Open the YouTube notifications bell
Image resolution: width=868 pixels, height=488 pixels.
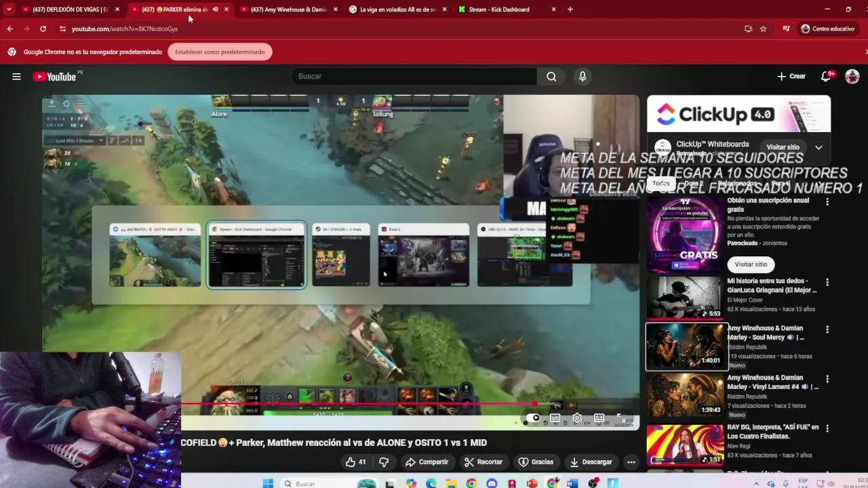(826, 77)
